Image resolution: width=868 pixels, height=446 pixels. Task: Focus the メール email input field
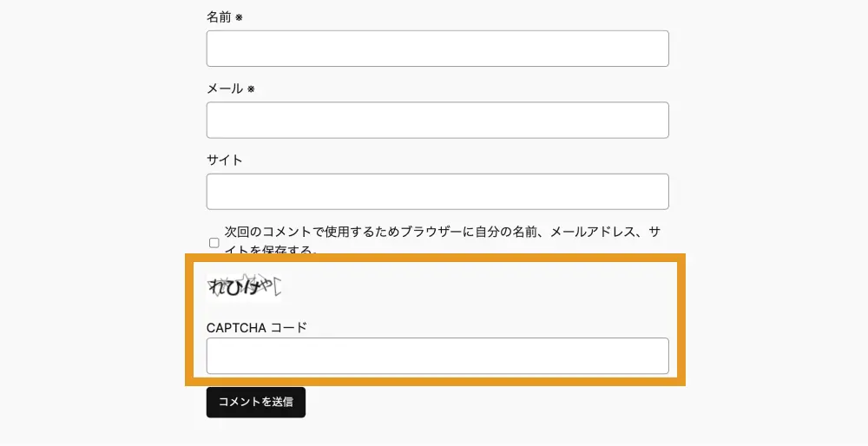437,120
